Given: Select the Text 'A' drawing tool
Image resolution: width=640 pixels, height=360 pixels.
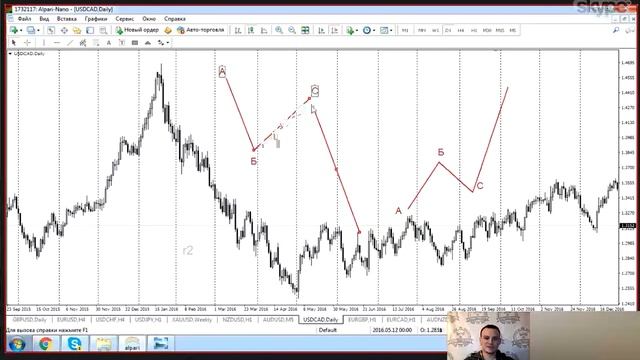Looking at the screenshot, I should click(x=109, y=42).
